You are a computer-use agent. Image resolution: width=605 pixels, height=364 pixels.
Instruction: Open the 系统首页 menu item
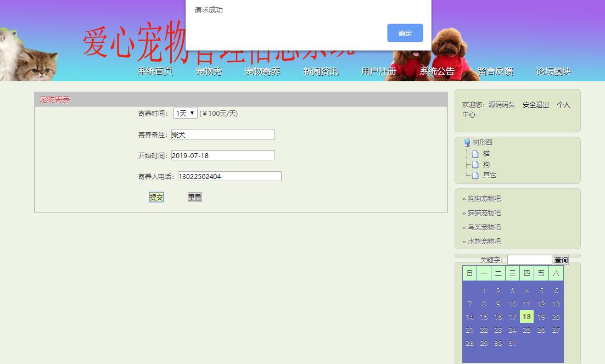(154, 71)
